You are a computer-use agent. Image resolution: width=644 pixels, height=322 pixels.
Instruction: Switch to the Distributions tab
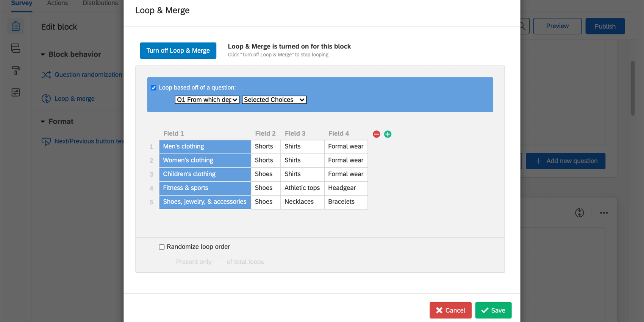click(100, 3)
